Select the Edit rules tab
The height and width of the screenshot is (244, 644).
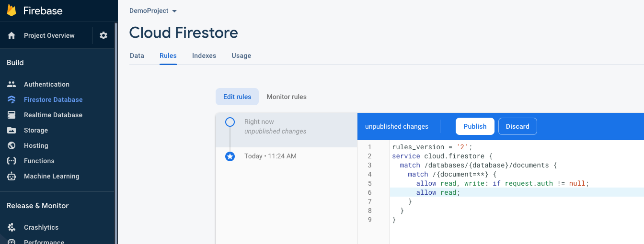[237, 97]
